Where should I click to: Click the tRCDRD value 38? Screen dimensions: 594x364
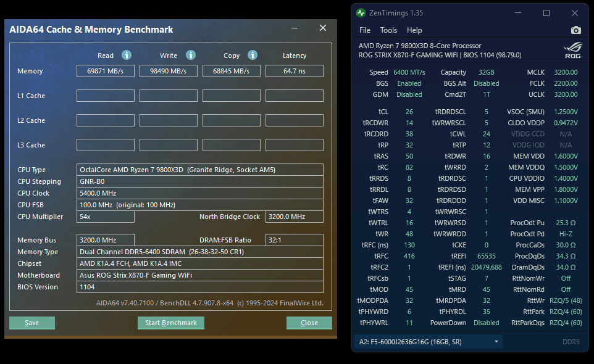click(x=409, y=134)
